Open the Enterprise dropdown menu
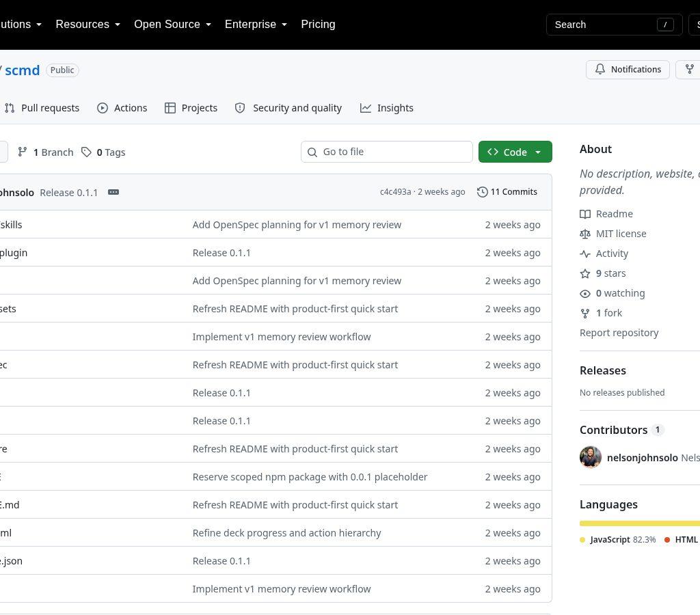The height and width of the screenshot is (615, 700). click(256, 24)
